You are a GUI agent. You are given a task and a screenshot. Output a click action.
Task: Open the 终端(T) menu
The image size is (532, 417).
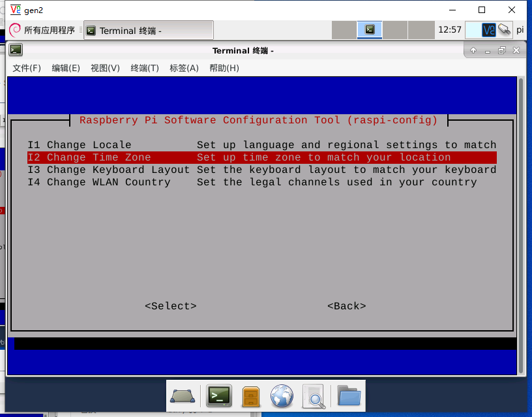145,69
